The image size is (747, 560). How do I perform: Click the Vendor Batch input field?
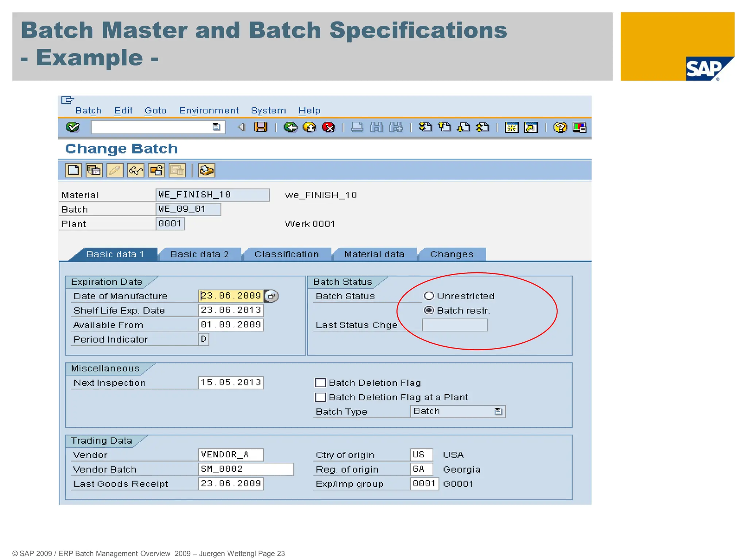[x=246, y=469]
